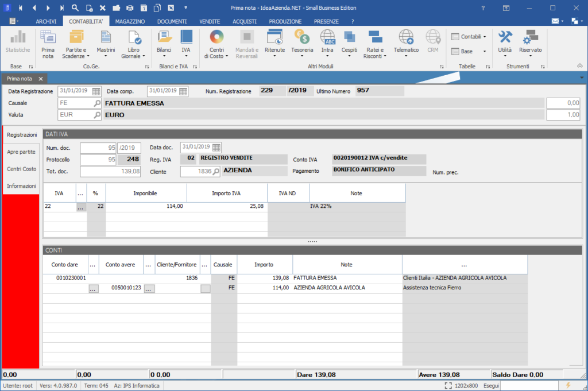Open the Mastrini ribbon button
This screenshot has width=588, height=391.
coord(106,44)
